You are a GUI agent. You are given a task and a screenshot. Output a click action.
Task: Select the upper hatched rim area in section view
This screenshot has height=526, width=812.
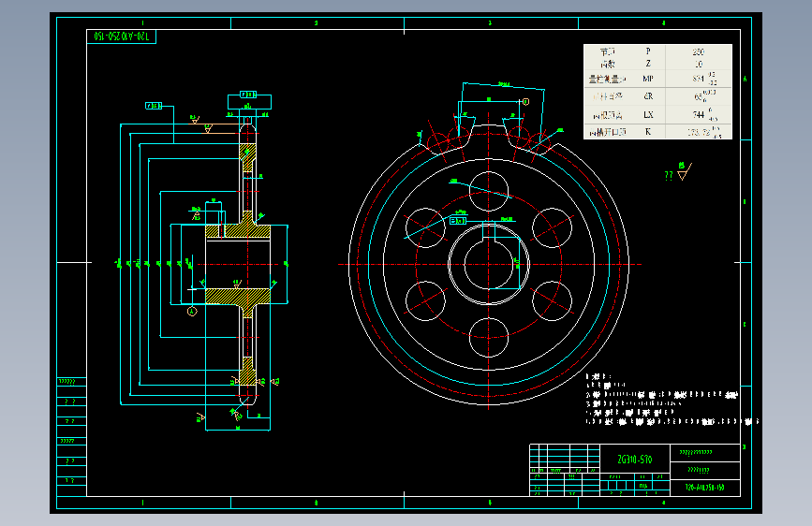point(247,155)
